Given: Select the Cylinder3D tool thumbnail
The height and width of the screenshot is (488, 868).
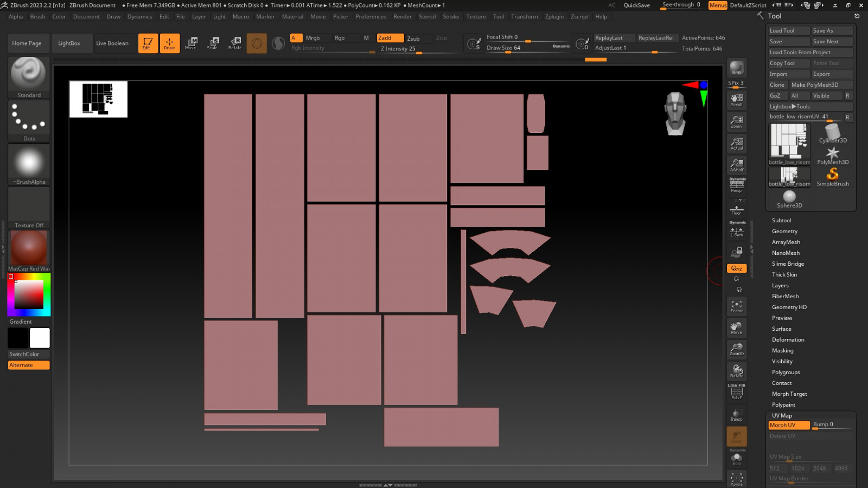Looking at the screenshot, I should click(x=832, y=133).
